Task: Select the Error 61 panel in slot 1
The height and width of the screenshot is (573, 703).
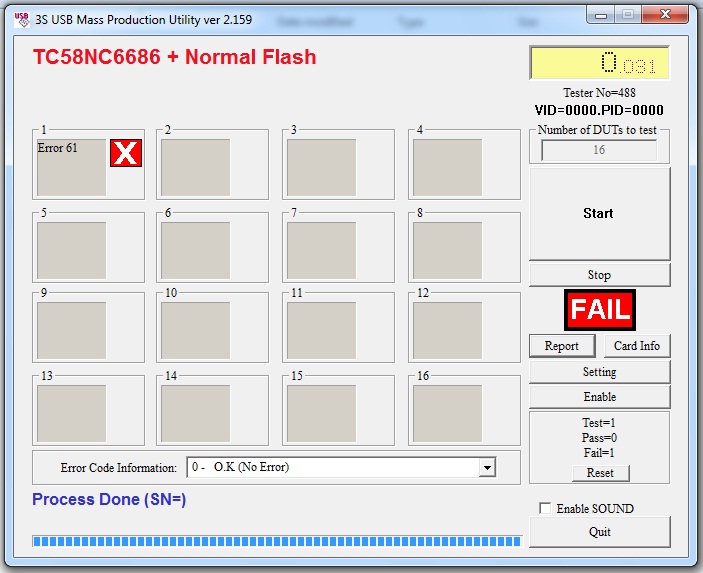Action: [71, 167]
